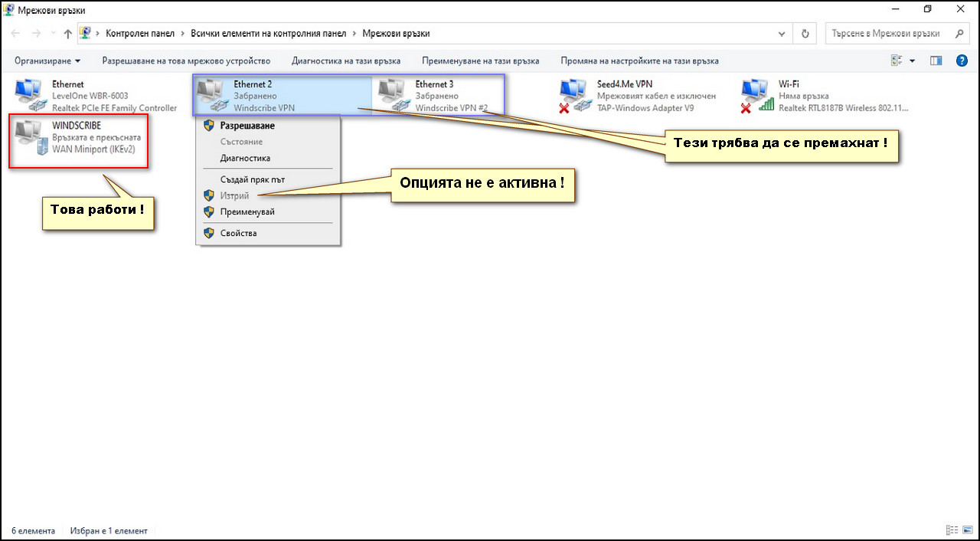Image resolution: width=980 pixels, height=541 pixels.
Task: Close the Мрежови връзки window
Action: click(x=961, y=10)
